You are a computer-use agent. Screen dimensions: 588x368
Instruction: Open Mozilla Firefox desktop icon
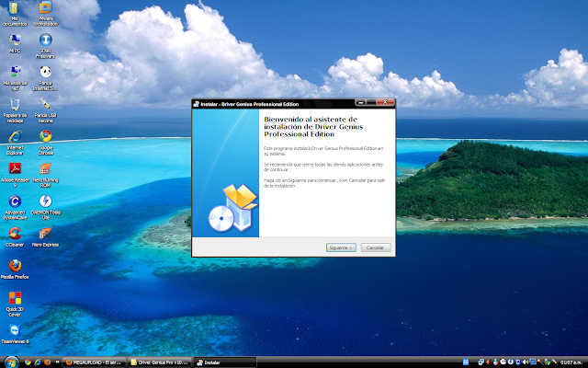click(15, 270)
